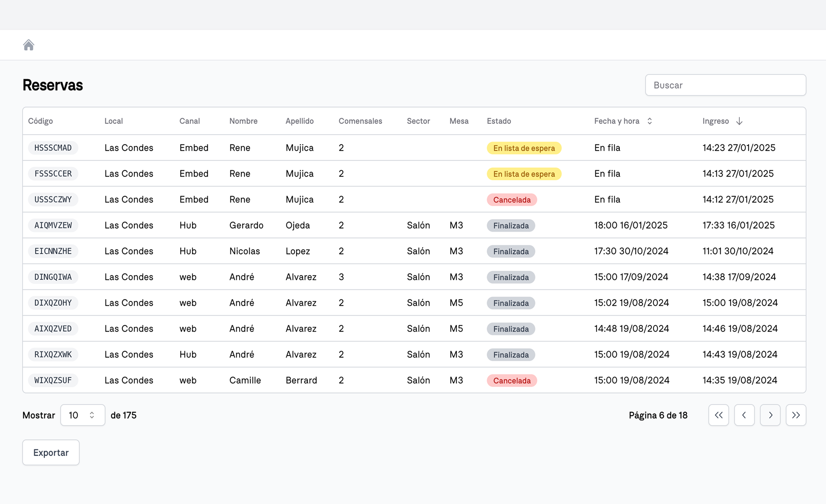Click the Finalizada badge on EICNNZHE row
Screen dimensions: 826x504
(511, 251)
